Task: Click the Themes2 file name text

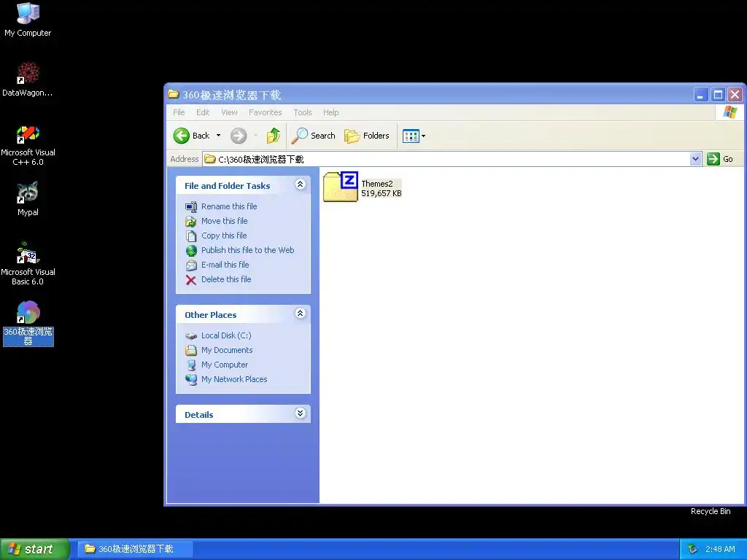Action: tap(377, 184)
